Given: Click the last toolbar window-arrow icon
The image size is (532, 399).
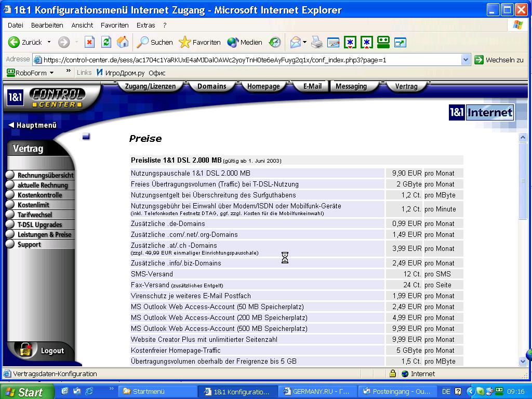Looking at the screenshot, I should click(x=401, y=43).
